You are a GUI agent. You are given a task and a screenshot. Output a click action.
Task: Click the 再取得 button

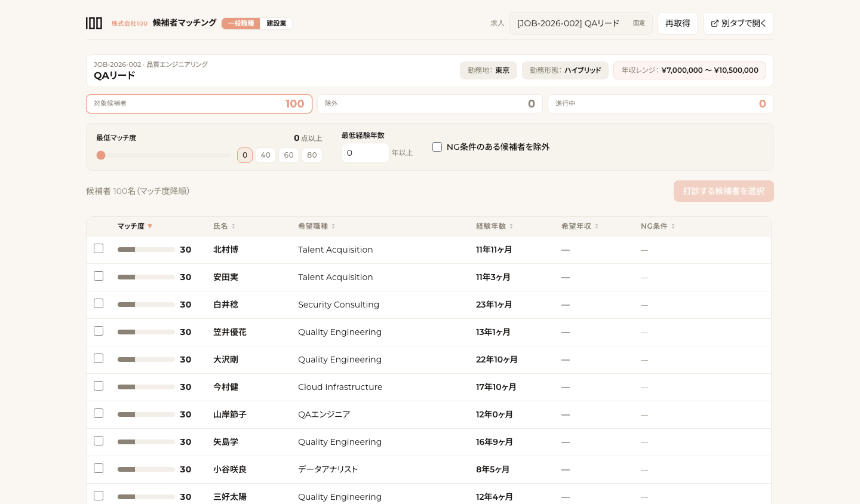[678, 23]
